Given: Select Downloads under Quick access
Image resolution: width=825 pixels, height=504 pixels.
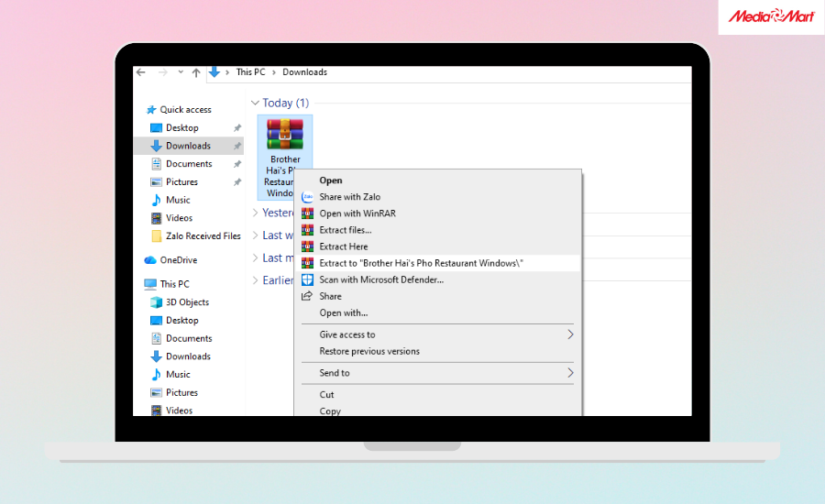Looking at the screenshot, I should [188, 146].
